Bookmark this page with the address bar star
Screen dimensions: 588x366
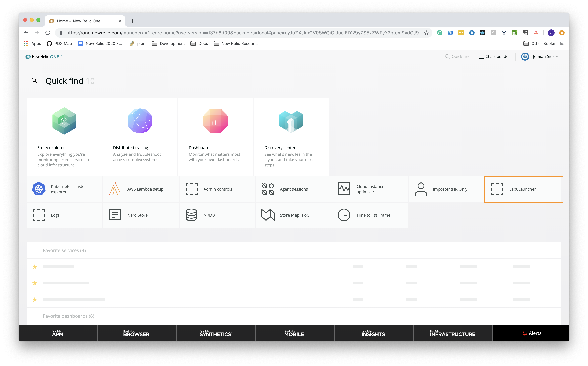click(426, 33)
